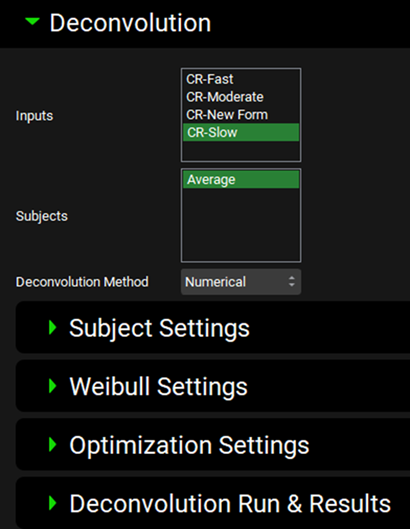
Task: Open Deconvolution Run & Results header
Action: coord(213,503)
